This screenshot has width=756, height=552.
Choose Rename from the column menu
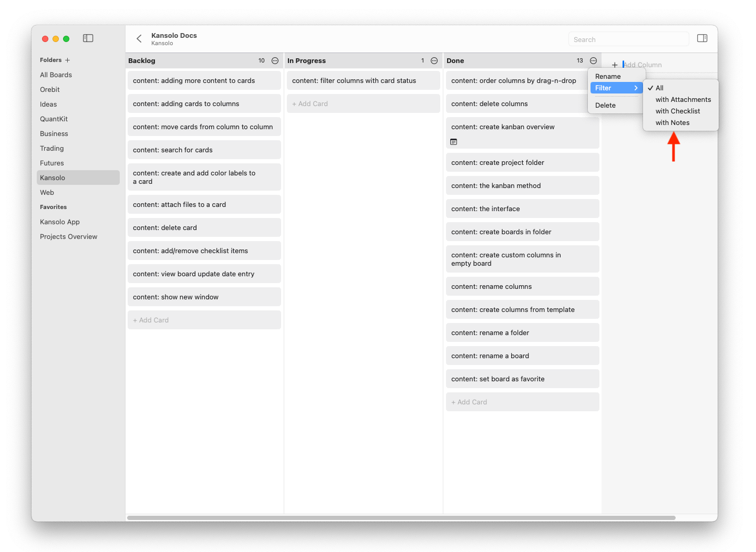[x=617, y=77]
